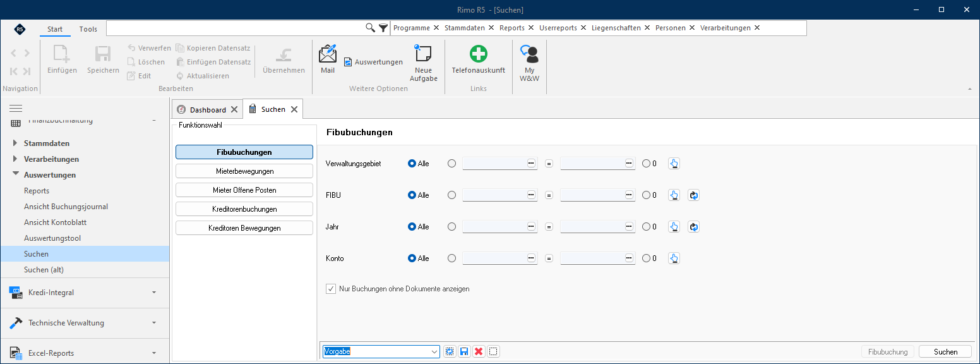Select the range radio for FIBU
The width and height of the screenshot is (980, 364).
pos(451,195)
